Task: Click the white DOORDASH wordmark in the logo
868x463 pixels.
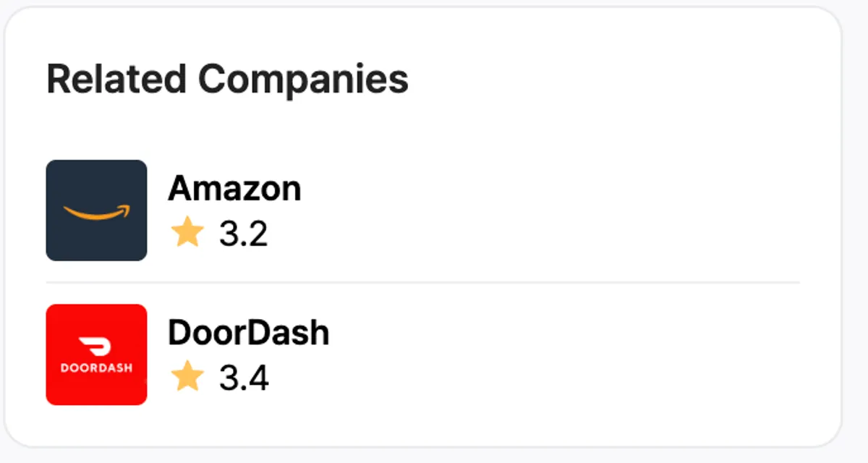Action: coord(96,368)
